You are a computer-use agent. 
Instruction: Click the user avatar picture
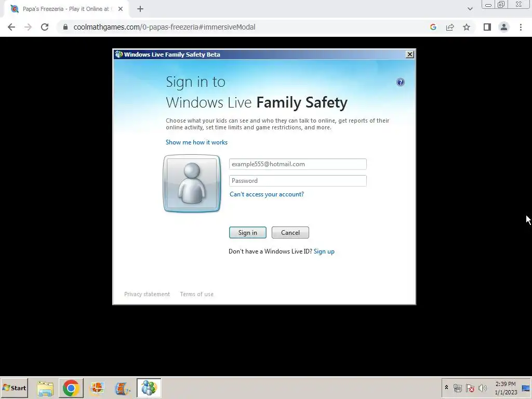click(192, 183)
